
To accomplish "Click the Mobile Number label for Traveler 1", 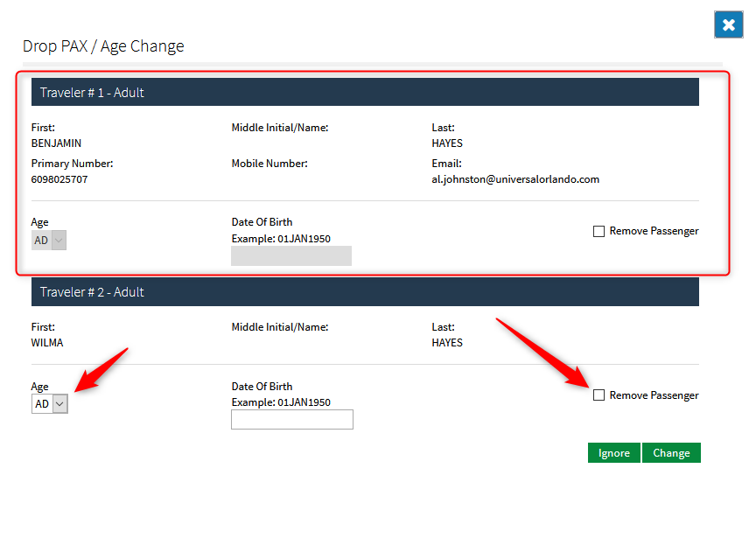I will [x=269, y=164].
